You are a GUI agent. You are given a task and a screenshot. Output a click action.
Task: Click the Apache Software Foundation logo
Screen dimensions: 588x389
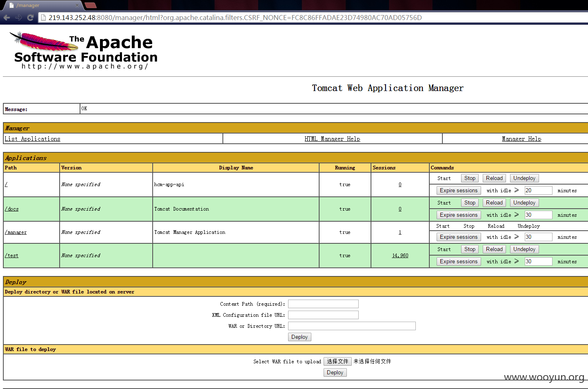coord(83,51)
